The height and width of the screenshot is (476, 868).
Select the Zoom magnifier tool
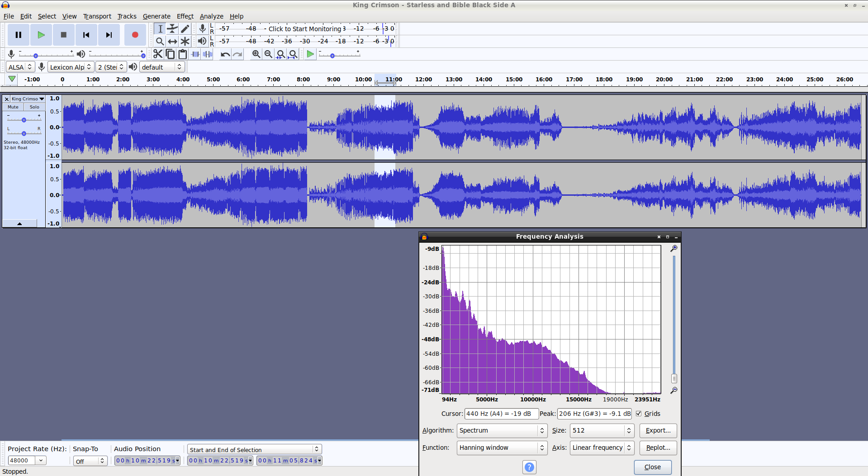[160, 41]
